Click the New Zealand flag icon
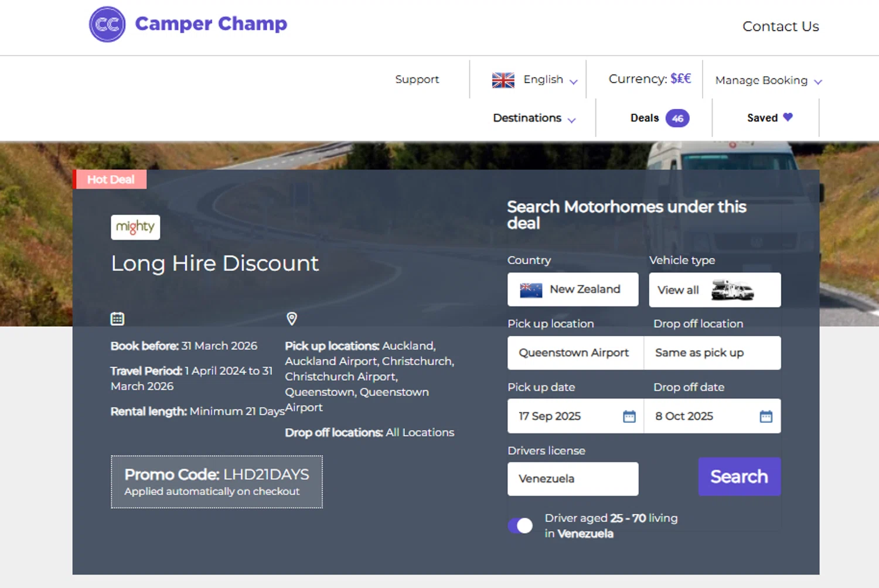879x588 pixels. [x=531, y=290]
